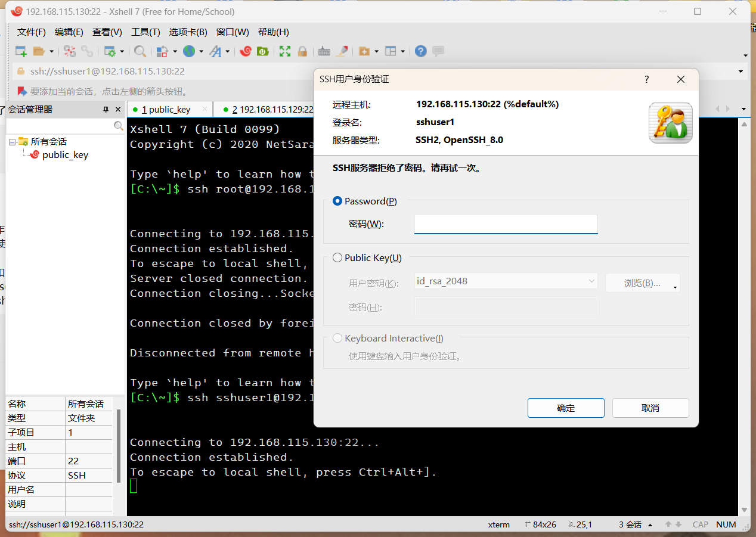
Task: Click the ? help button in SSH dialog
Action: point(647,80)
